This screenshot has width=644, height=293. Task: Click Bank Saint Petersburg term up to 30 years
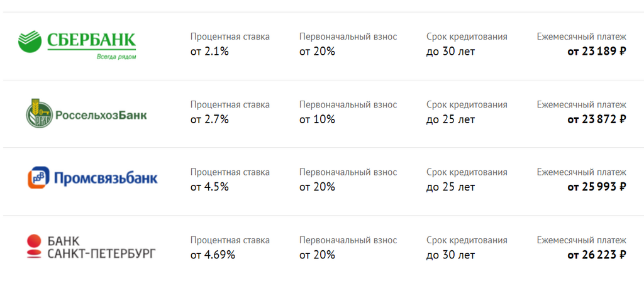point(450,255)
